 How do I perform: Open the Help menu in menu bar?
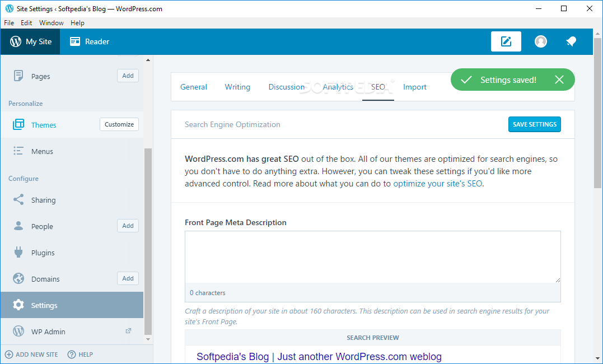[x=77, y=23]
